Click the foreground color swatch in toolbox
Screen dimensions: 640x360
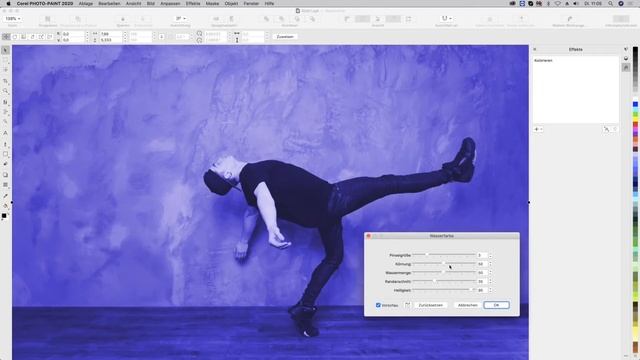coord(4,216)
